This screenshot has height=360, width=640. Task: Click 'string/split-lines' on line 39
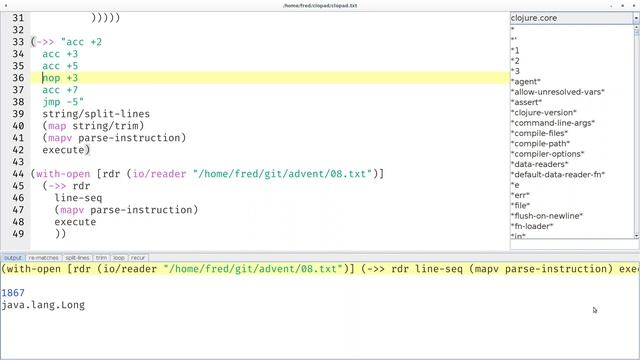(x=96, y=114)
